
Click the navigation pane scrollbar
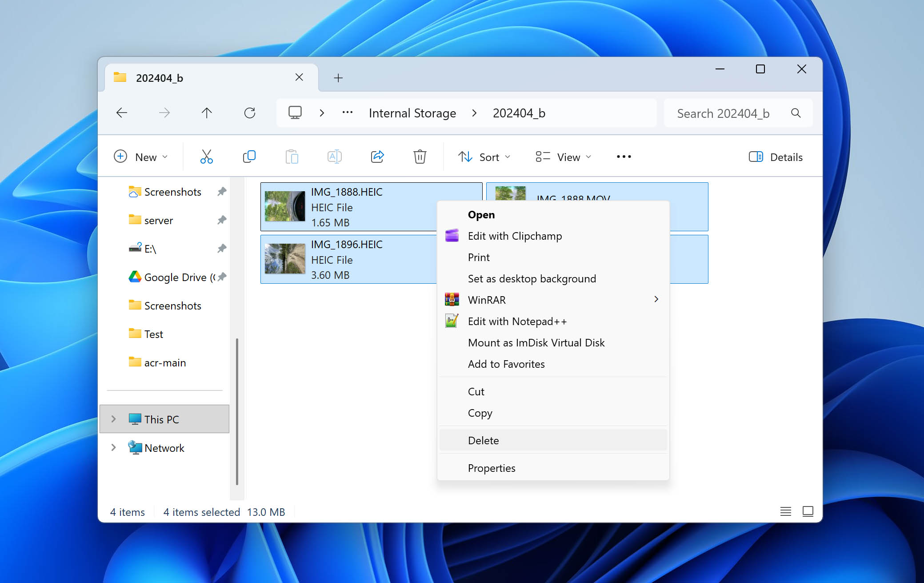pyautogui.click(x=237, y=411)
